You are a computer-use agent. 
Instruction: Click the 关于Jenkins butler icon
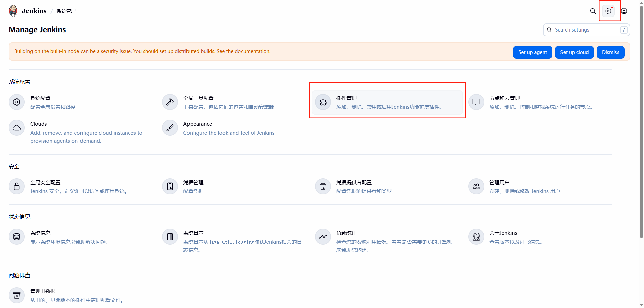(476, 237)
